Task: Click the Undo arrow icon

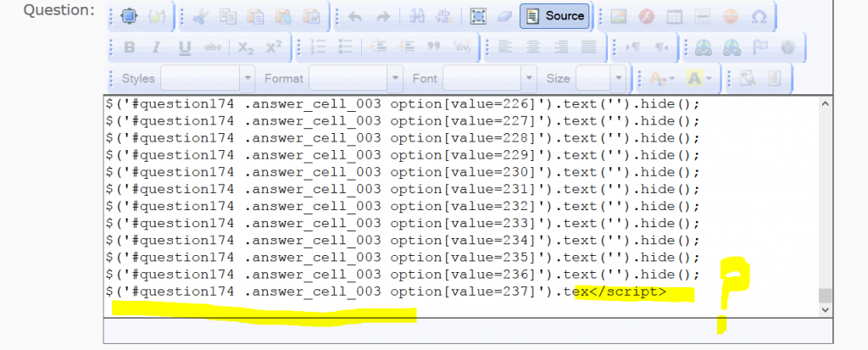Action: [x=354, y=16]
